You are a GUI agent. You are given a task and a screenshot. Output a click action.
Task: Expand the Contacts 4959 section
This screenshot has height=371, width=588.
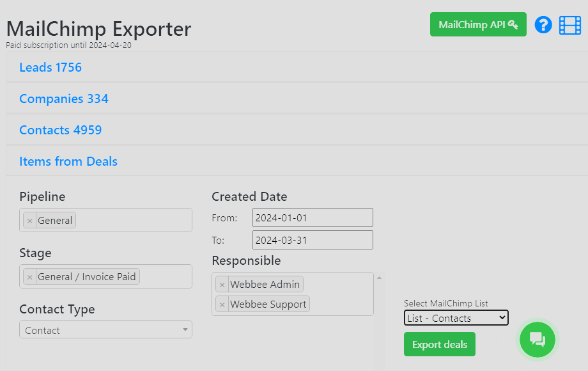[61, 130]
